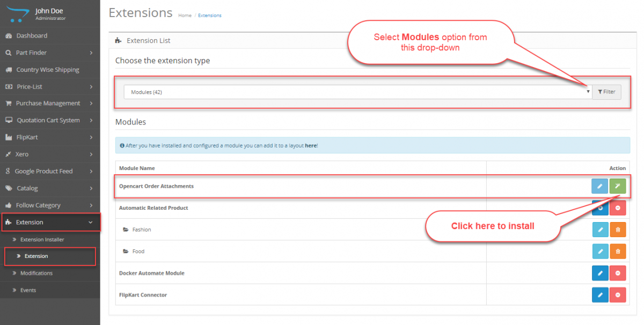Image resolution: width=644 pixels, height=325 pixels.
Task: Open the Dashboard from the sidebar
Action: coord(32,35)
